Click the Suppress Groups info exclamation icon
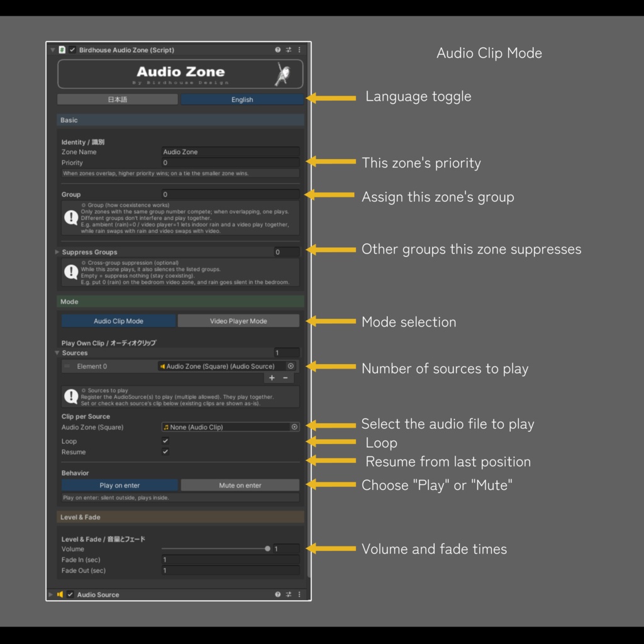Viewport: 644px width, 644px height. coord(71,272)
